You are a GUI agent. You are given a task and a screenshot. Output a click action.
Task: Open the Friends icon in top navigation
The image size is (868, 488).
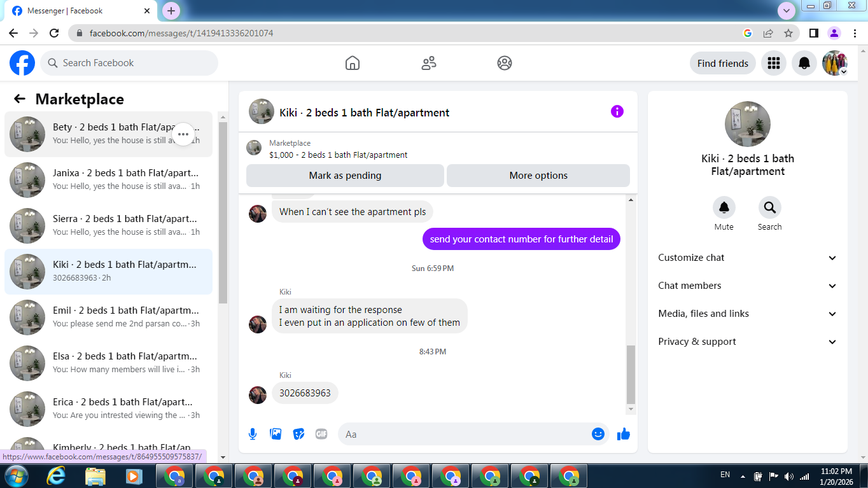pos(429,63)
